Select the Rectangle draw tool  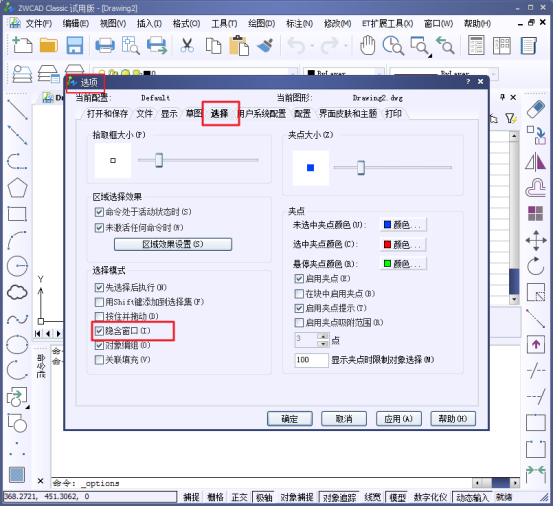pos(17,214)
